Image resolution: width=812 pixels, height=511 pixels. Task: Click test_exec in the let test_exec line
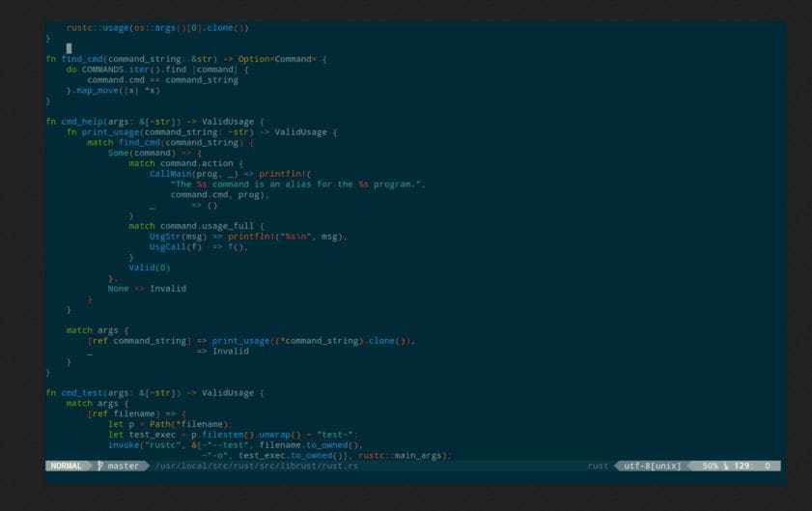[x=153, y=435]
